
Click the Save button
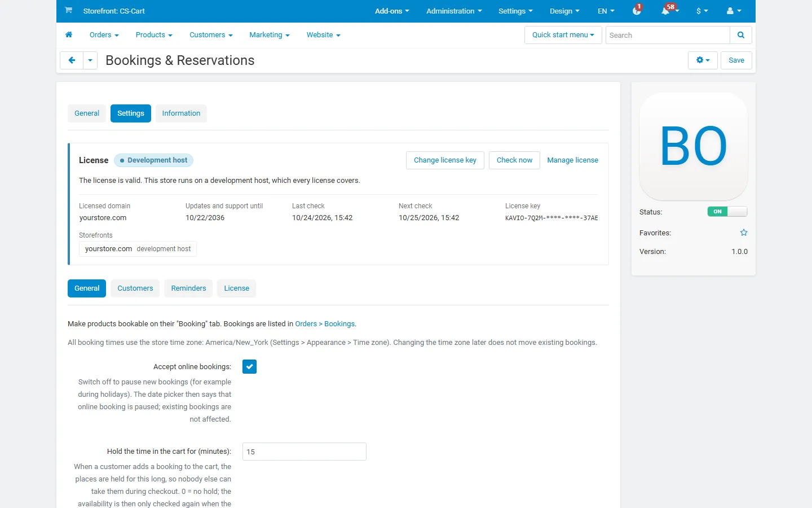coord(736,60)
